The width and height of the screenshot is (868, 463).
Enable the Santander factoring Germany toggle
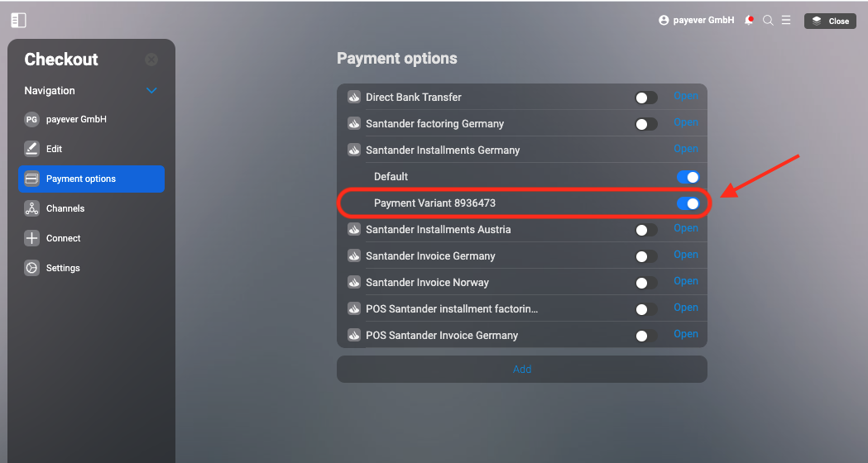pos(646,125)
